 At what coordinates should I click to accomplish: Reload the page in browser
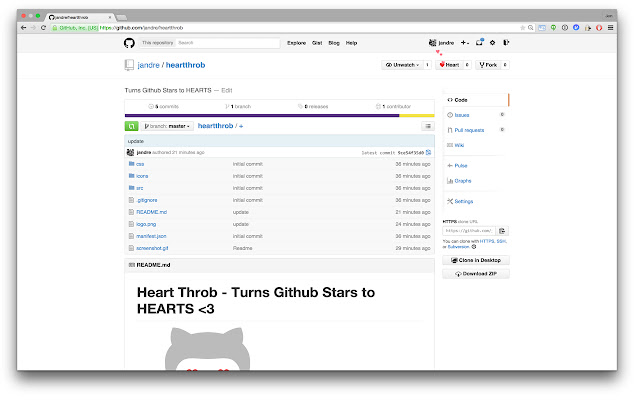[43, 28]
